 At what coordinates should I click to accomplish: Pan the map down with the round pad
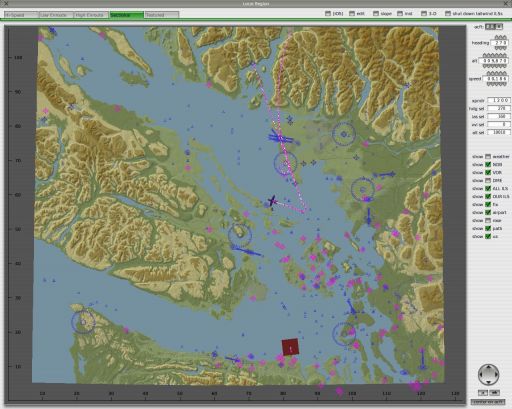[488, 382]
